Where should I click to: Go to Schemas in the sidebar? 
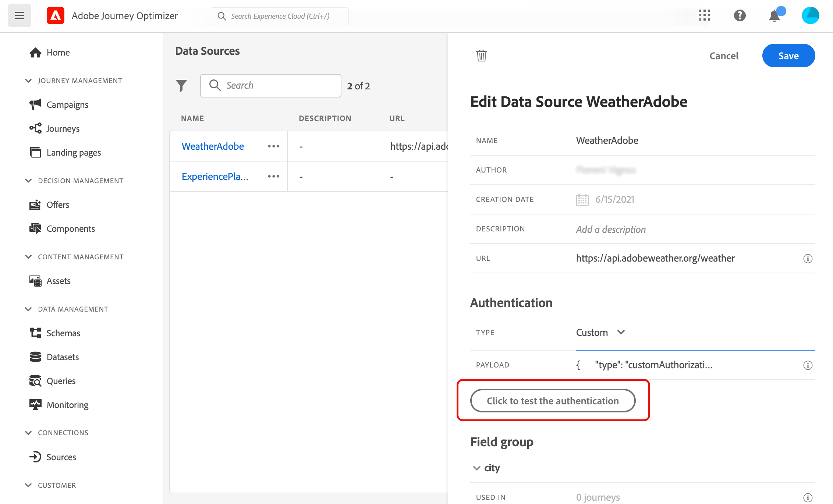(63, 333)
